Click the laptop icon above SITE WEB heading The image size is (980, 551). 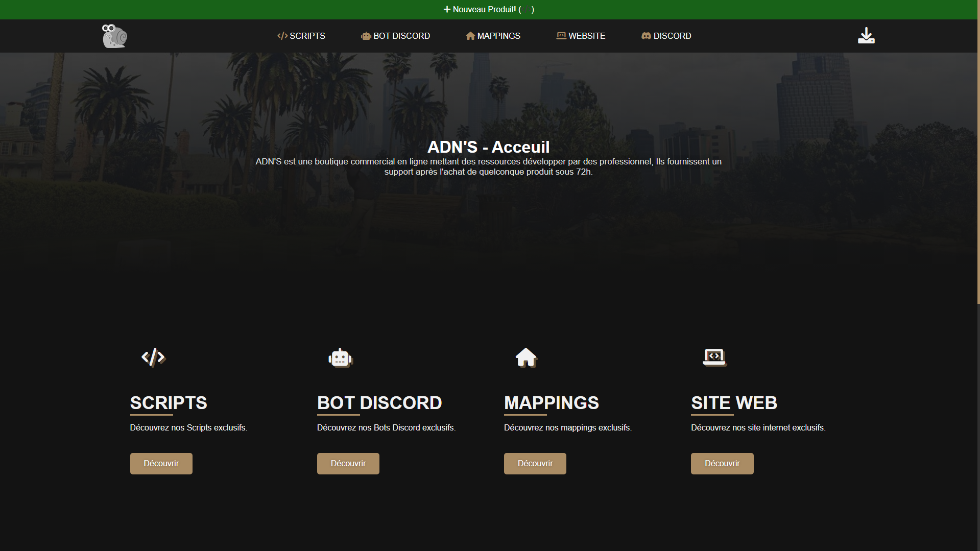tap(714, 357)
